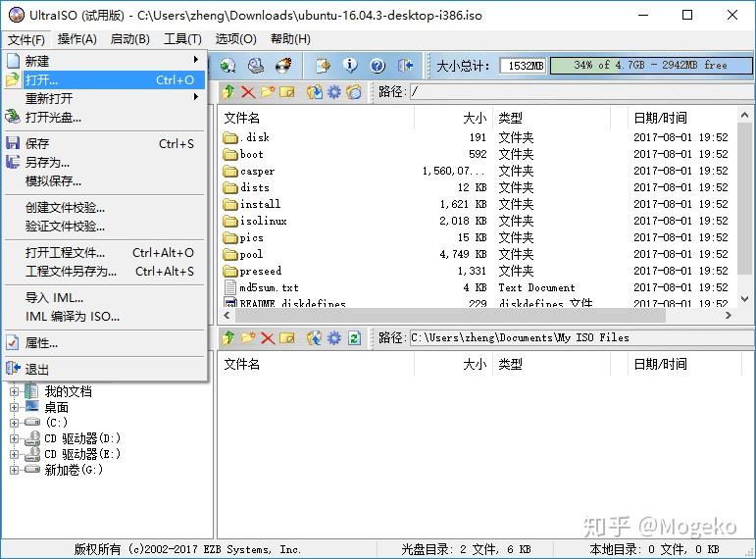The image size is (756, 559).
Task: Open the 重新打开 submenu
Action: pyautogui.click(x=105, y=98)
